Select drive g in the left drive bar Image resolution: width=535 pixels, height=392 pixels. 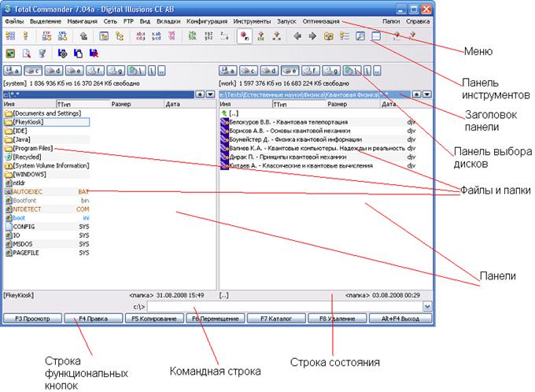(116, 71)
